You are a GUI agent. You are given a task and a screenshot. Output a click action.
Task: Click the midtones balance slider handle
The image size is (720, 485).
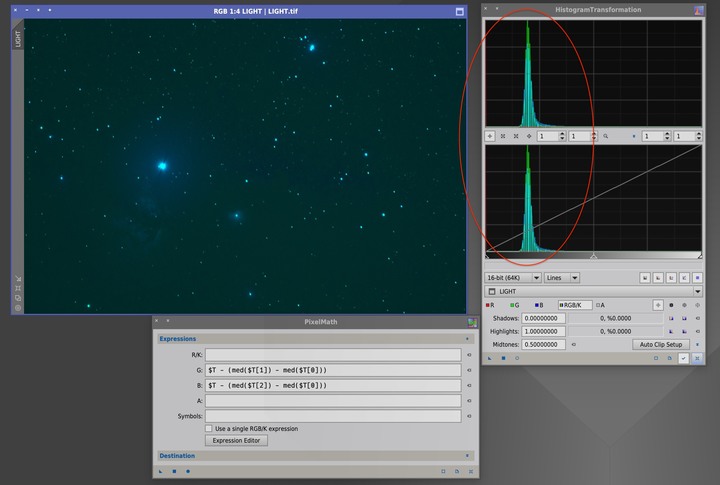(593, 256)
